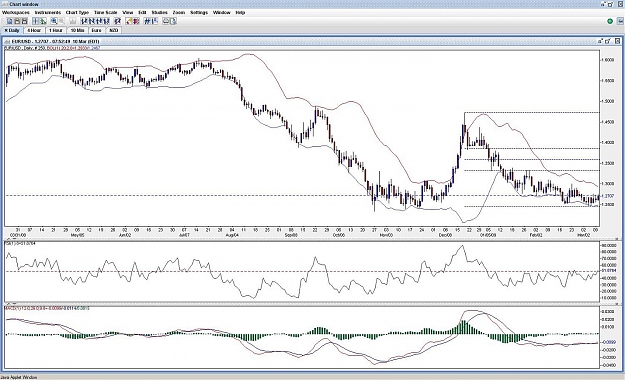The height and width of the screenshot is (380, 625).
Task: Select the EURUSD chart title text
Action: click(55, 41)
